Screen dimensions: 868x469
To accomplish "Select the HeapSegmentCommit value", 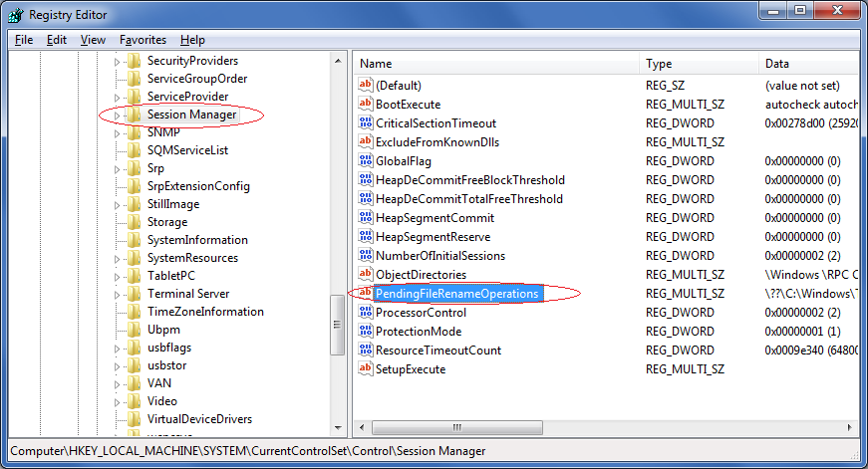I will click(x=434, y=218).
